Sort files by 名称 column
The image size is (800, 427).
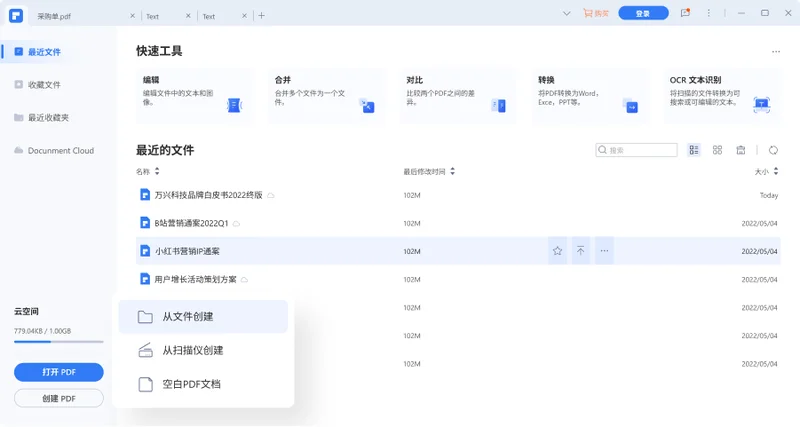[x=147, y=171]
